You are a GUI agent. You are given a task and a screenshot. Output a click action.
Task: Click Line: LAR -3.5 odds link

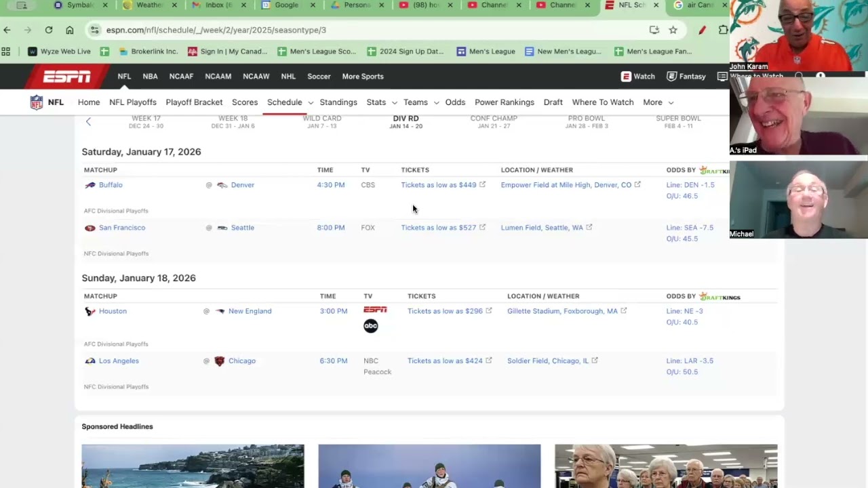point(690,361)
